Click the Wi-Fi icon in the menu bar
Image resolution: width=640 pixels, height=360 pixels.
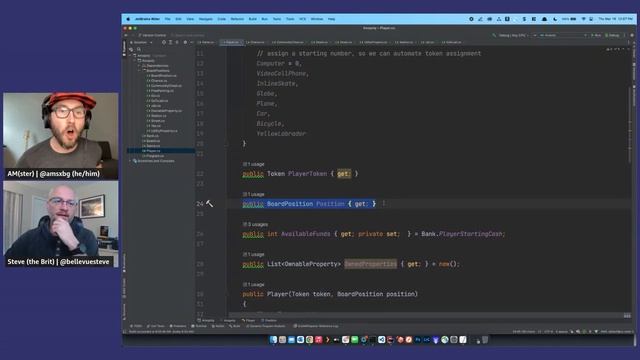(x=583, y=19)
